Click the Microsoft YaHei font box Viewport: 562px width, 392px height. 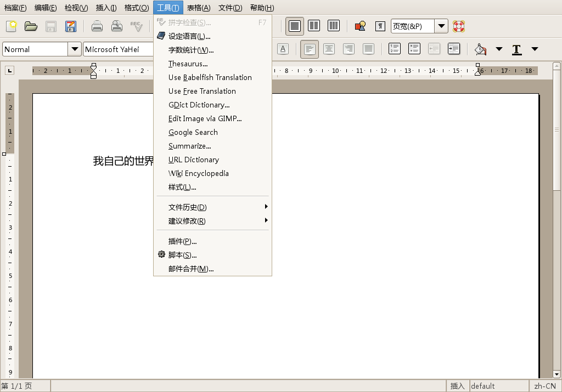pos(119,49)
